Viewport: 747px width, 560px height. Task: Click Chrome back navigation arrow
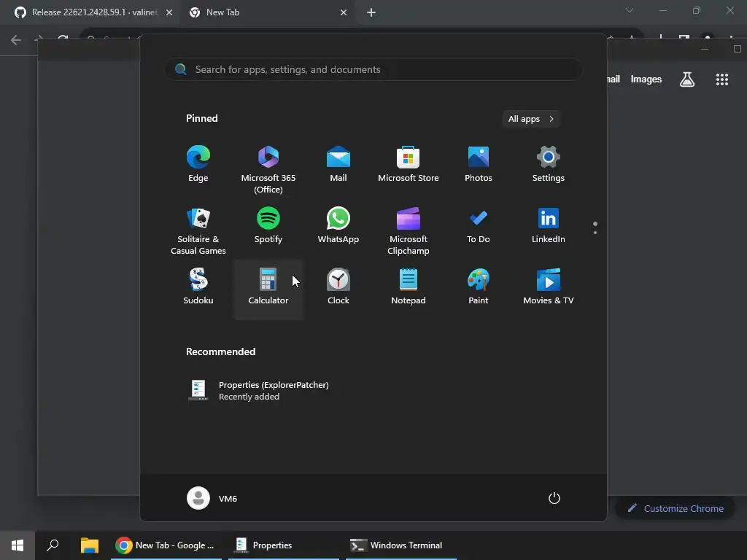tap(16, 40)
